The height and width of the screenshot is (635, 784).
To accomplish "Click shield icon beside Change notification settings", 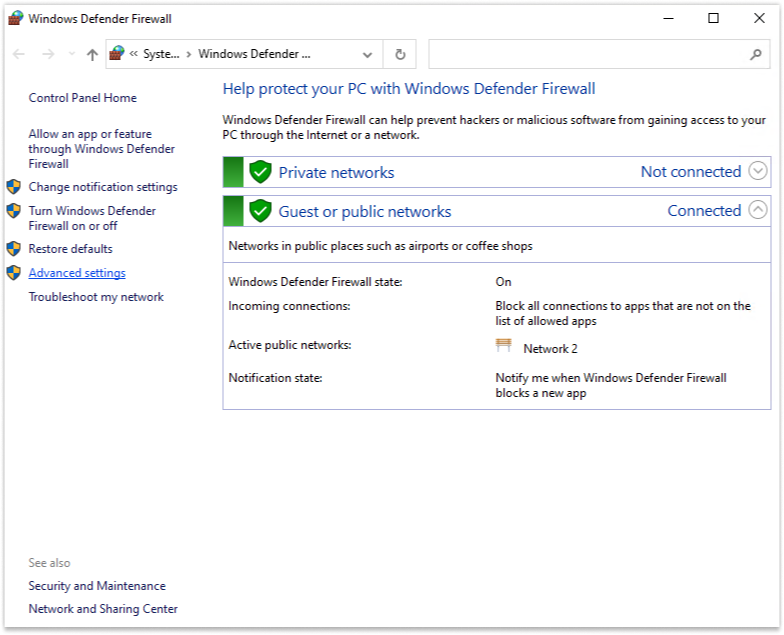I will pos(14,186).
